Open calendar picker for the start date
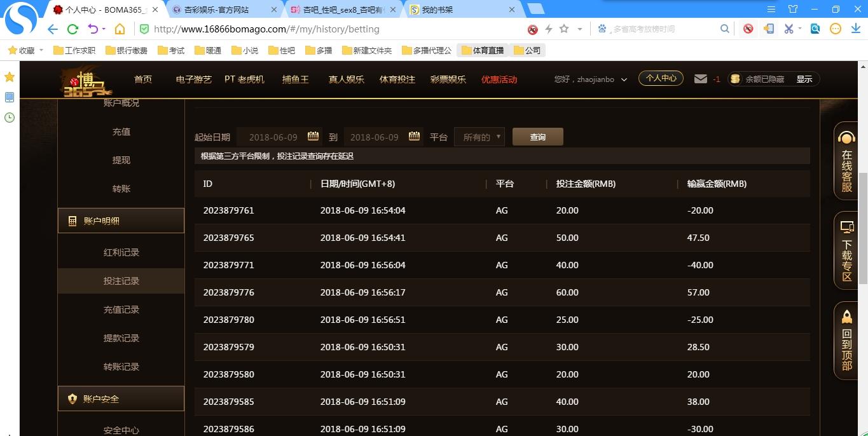Screen dimensions: 868x436 (x=313, y=137)
